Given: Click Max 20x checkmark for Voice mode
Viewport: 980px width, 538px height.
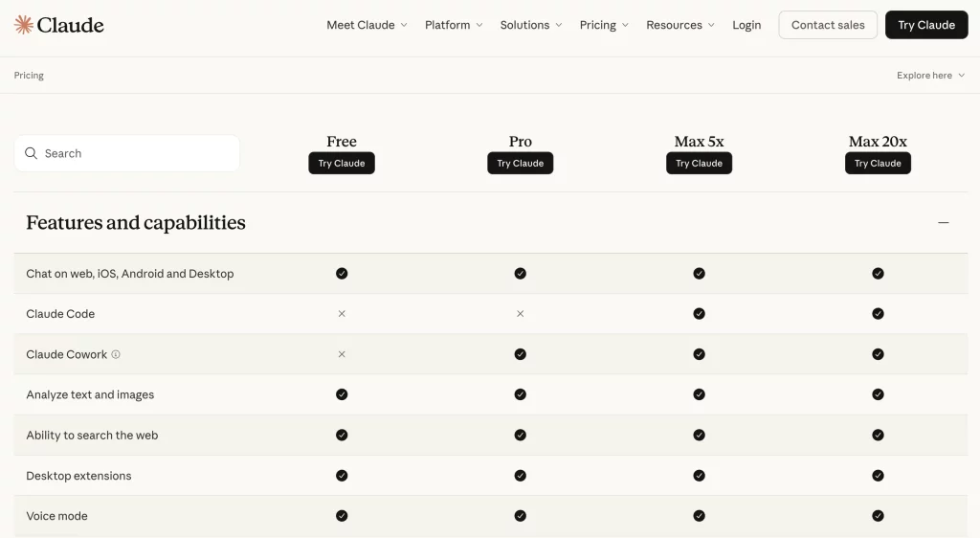Looking at the screenshot, I should pos(878,516).
